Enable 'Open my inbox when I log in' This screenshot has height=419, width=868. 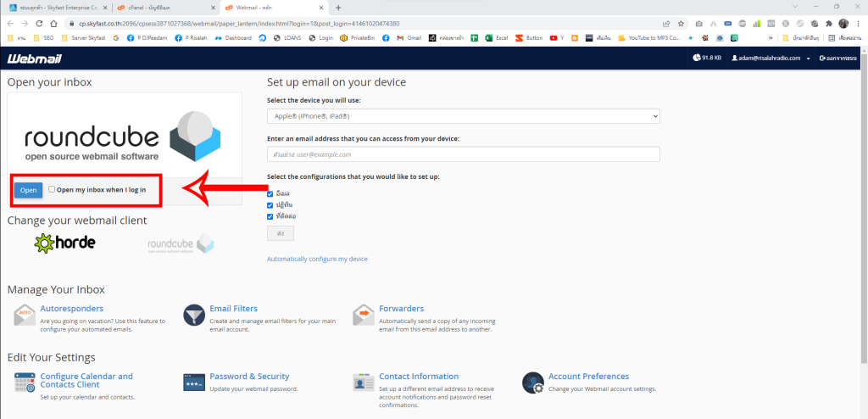[x=52, y=189]
